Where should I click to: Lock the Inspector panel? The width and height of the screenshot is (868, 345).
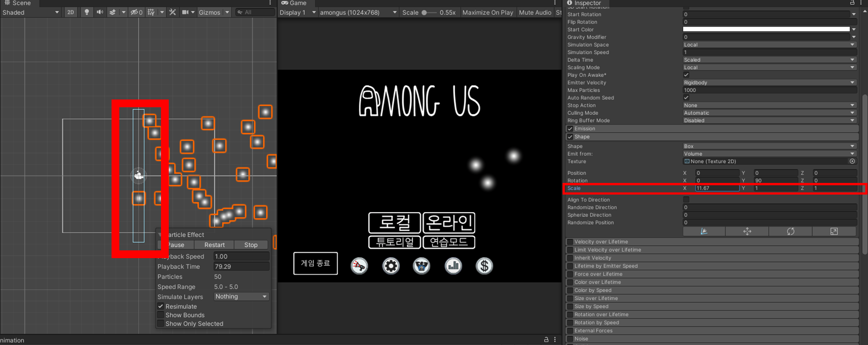852,3
